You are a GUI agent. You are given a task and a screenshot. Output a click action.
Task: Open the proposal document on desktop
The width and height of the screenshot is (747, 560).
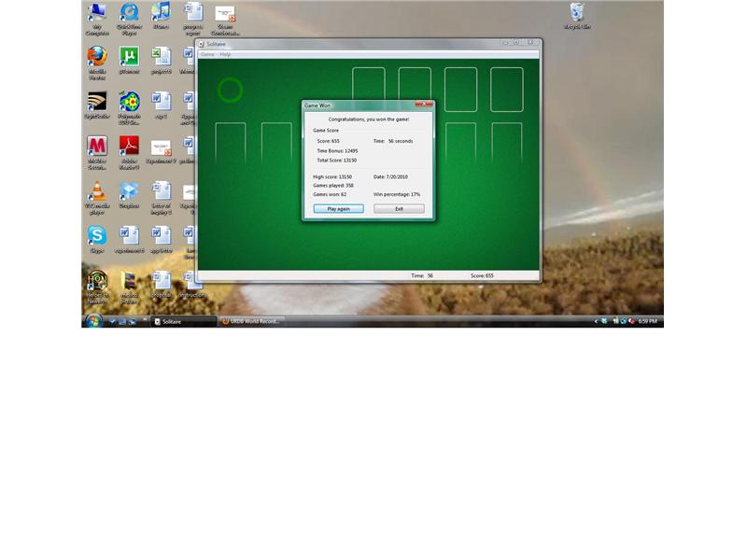[161, 284]
